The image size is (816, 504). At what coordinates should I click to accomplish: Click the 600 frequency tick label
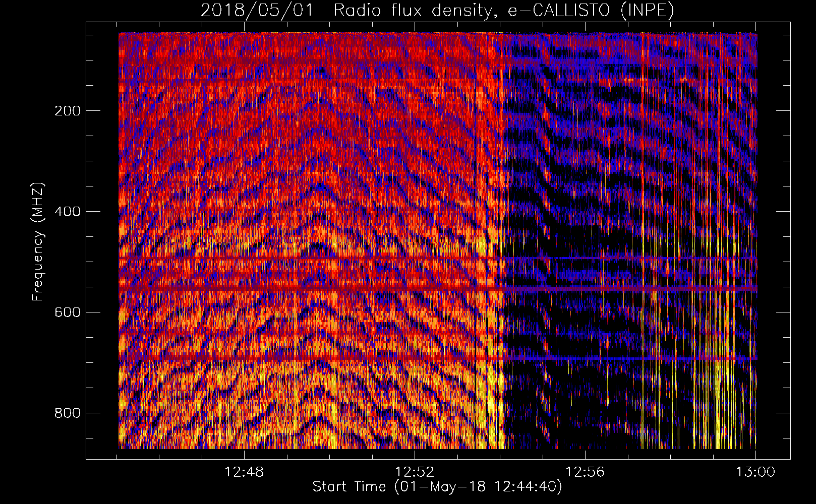[x=68, y=312]
